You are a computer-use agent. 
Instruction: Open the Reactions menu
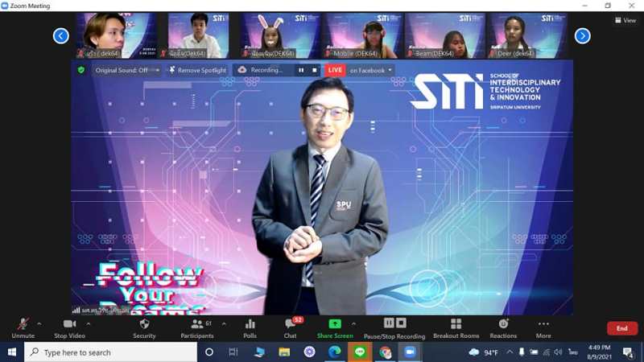coord(504,327)
